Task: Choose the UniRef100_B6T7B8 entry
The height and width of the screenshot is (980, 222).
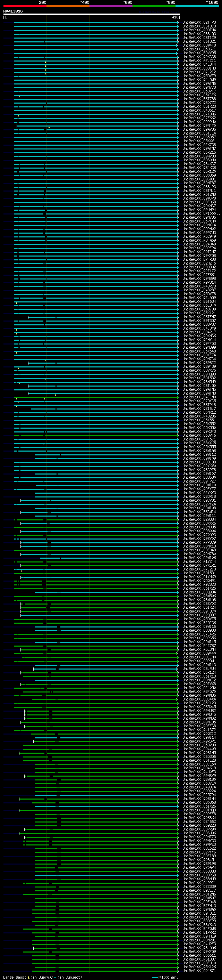Action: [199, 99]
